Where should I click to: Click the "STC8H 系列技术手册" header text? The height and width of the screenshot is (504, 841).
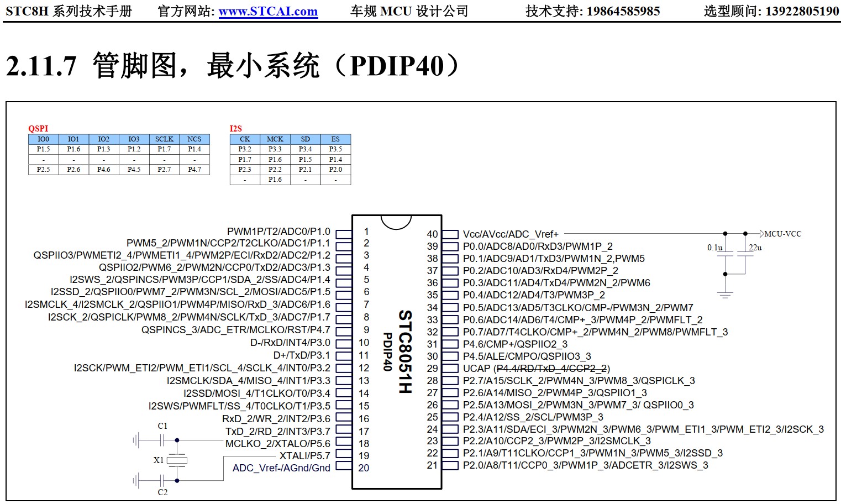click(x=69, y=11)
